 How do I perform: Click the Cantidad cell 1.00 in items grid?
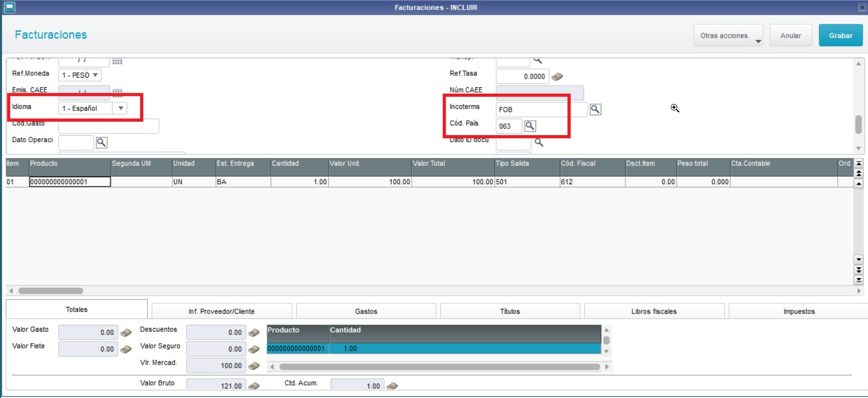coord(300,182)
